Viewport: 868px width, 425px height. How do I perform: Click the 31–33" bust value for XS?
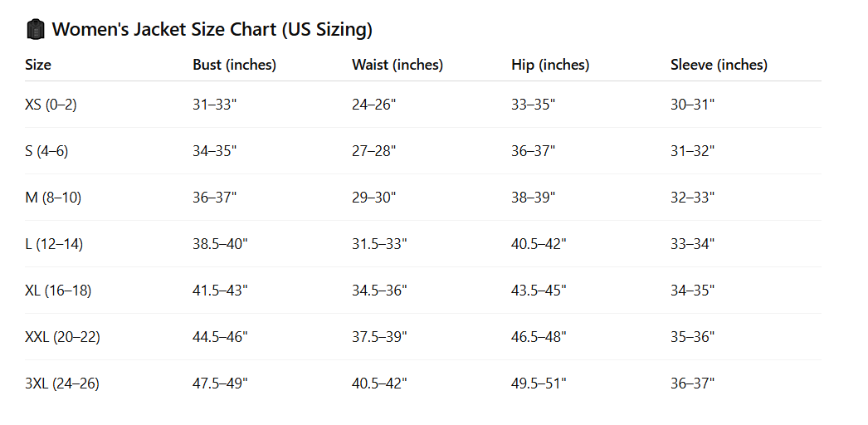(215, 105)
